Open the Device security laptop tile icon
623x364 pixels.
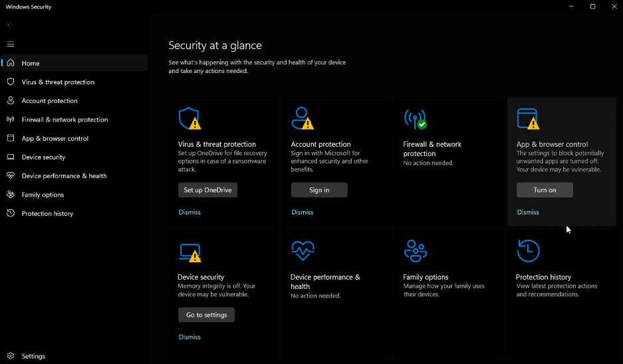(190, 252)
